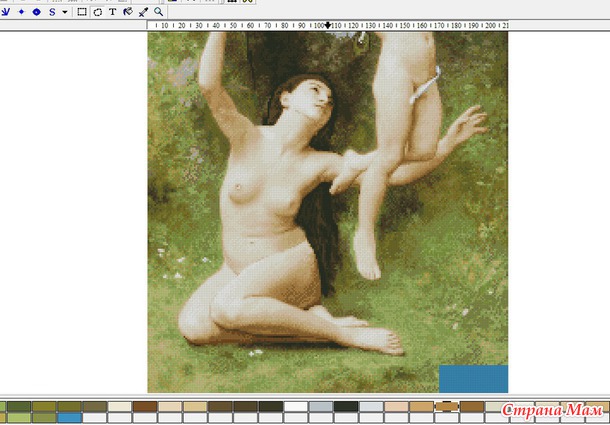Select the S specialty stitch tool
Viewport: 610px width, 425px height.
(52, 12)
